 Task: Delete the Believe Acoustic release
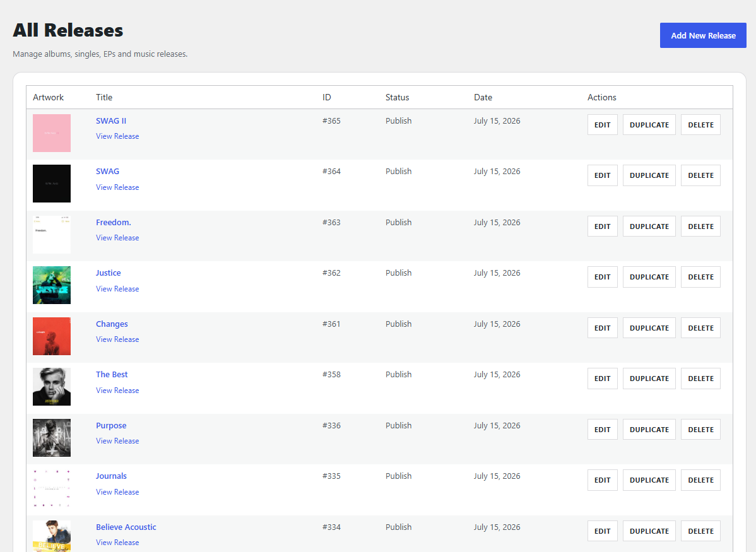[x=700, y=531]
